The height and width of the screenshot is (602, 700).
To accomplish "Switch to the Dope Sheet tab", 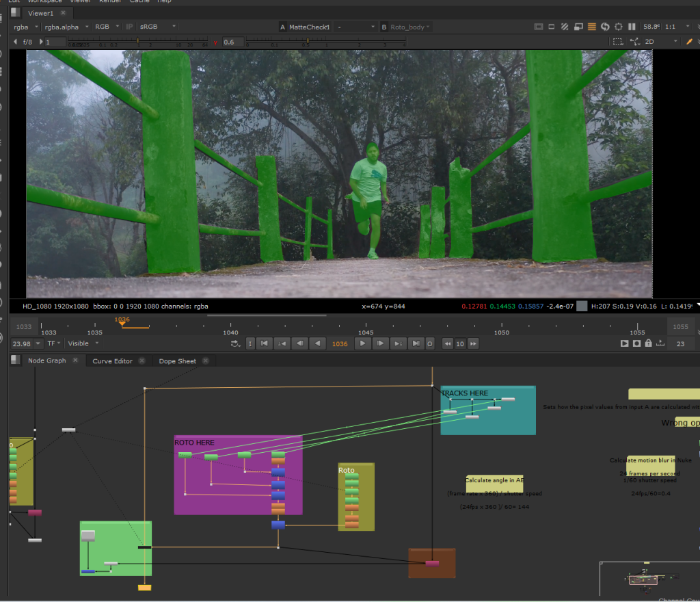I will click(177, 361).
